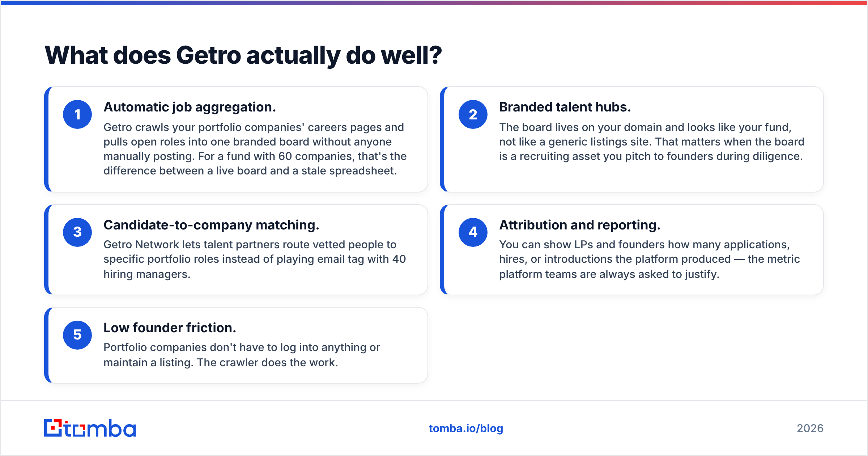Click the Getro crawls portfolio companies description

click(255, 149)
